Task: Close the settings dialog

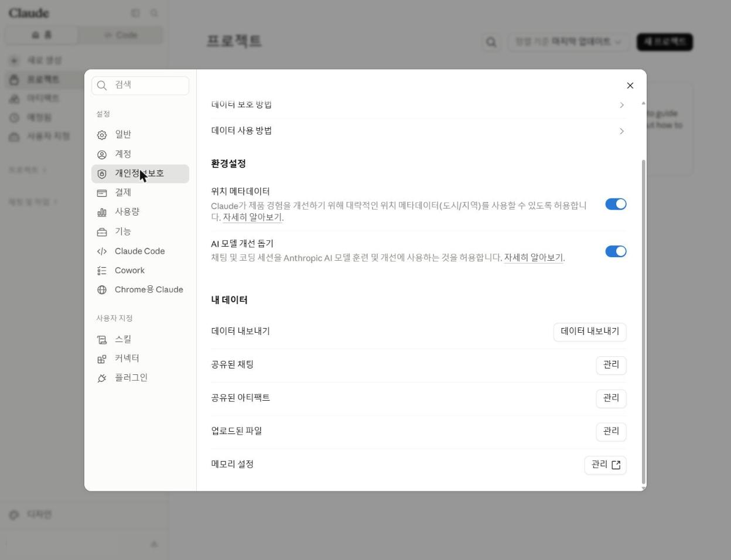Action: point(630,86)
